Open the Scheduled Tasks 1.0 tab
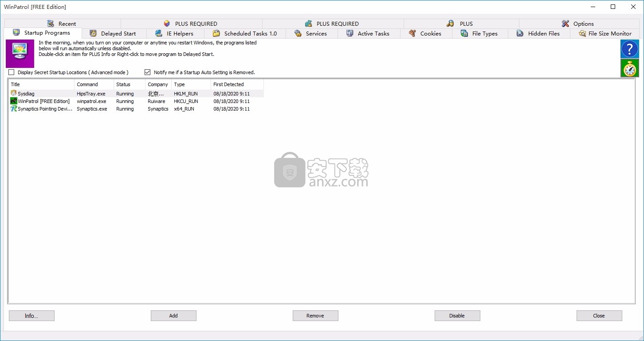This screenshot has width=644, height=341. coord(245,33)
